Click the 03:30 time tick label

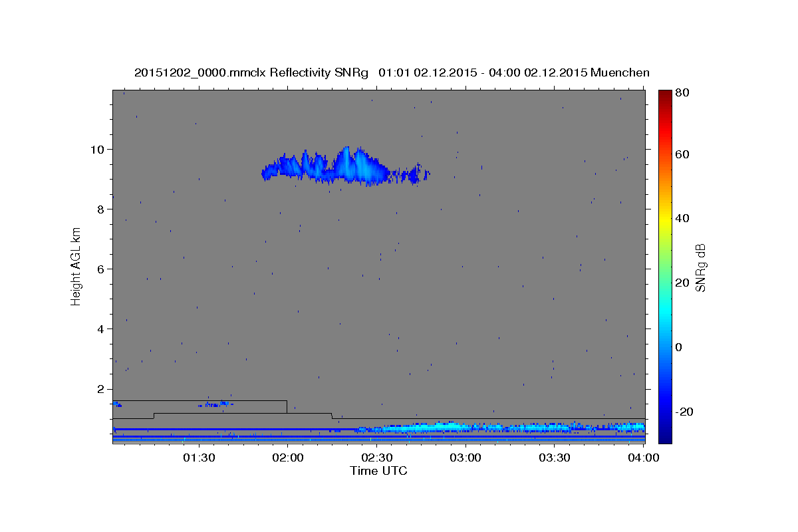[555, 458]
